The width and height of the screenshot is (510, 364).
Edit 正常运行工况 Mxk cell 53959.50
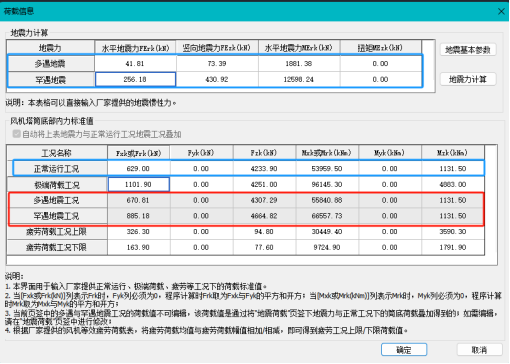point(327,169)
